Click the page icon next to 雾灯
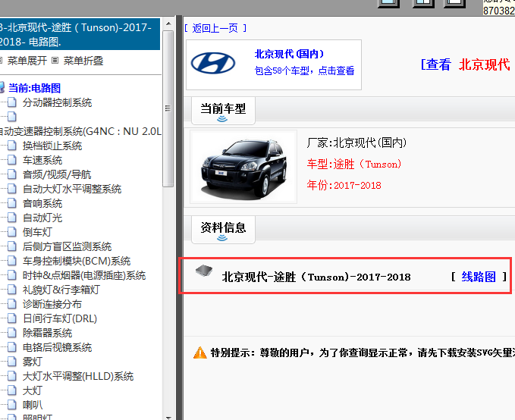515x420 pixels. (x=11, y=362)
